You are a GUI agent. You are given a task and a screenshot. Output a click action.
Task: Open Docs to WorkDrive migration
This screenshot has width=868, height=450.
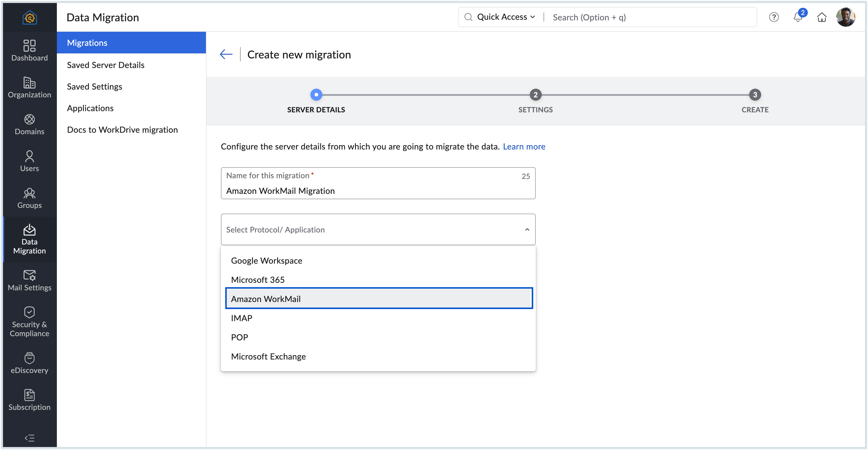[x=122, y=129]
